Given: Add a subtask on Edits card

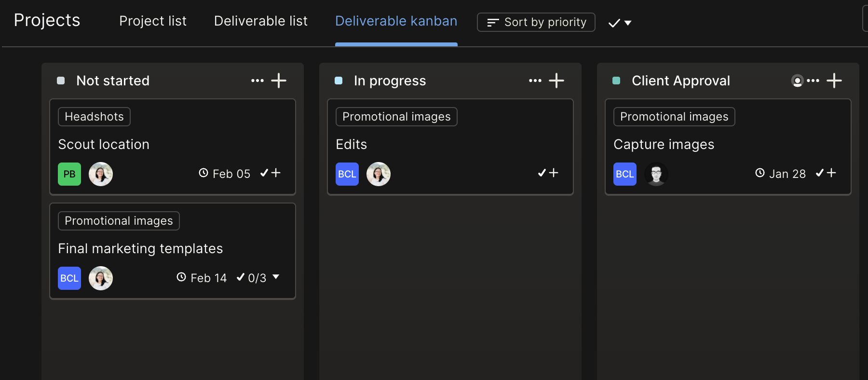Looking at the screenshot, I should (548, 173).
